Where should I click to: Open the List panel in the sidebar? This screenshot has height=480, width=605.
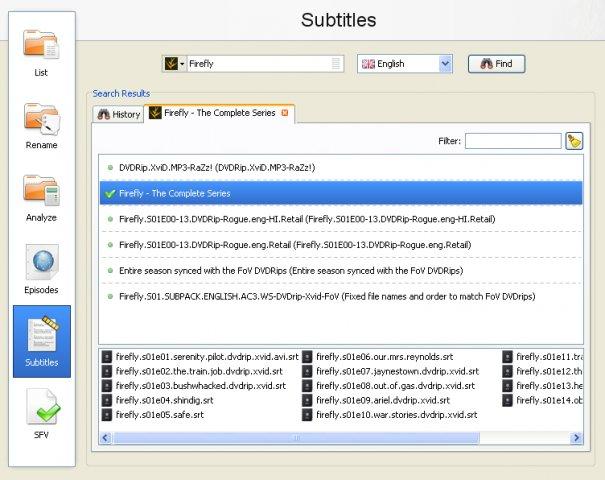pos(41,53)
